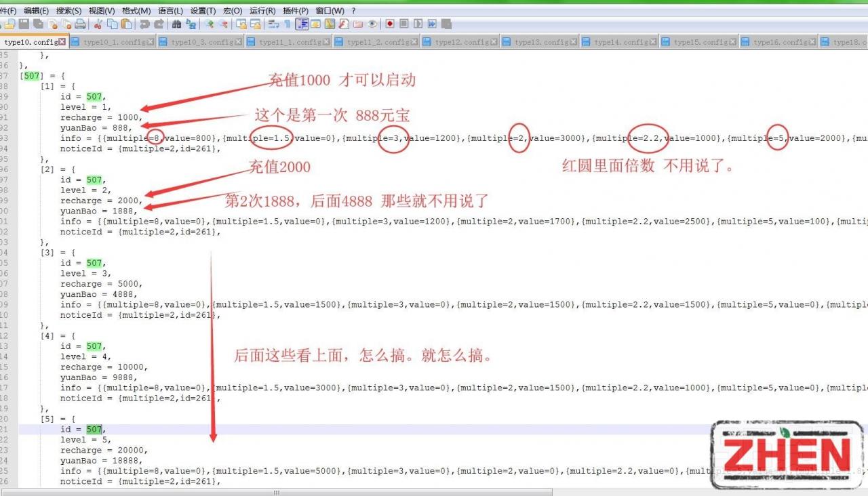This screenshot has height=496, width=868.
Task: Toggle synchronized vertical scrolling
Action: tap(241, 24)
